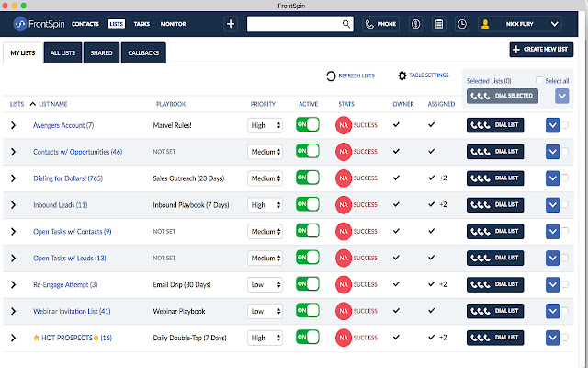Click assigned checkmark for Webinar Invitation List
588x368 pixels.
pyautogui.click(x=432, y=311)
